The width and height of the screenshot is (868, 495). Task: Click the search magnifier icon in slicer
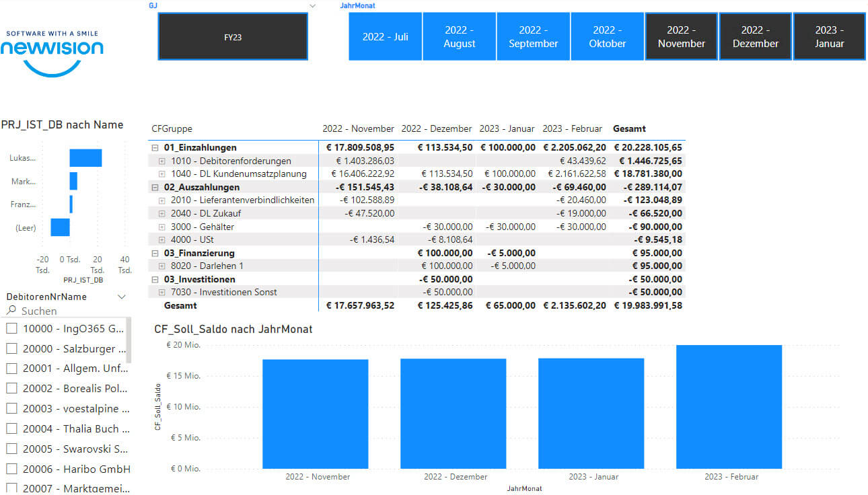tap(11, 311)
